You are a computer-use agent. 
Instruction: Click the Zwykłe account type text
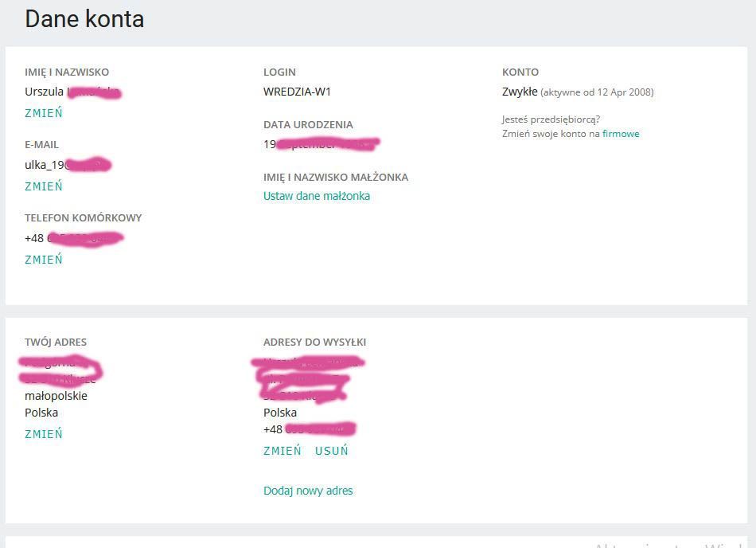520,92
